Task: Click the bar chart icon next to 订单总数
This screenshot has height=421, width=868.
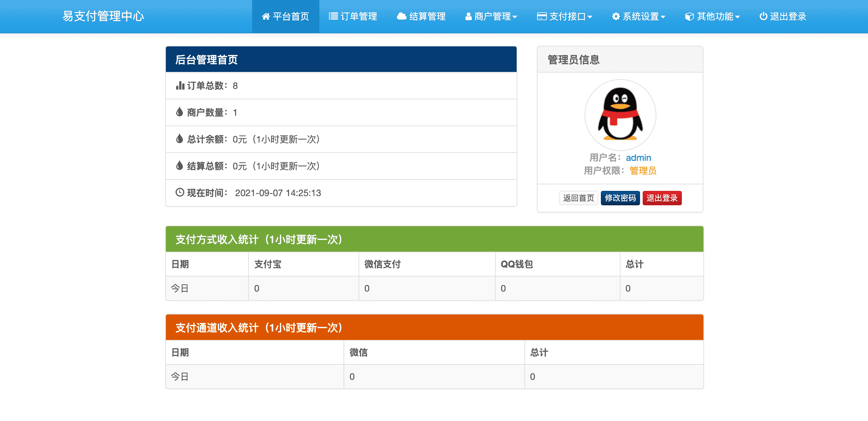Action: click(180, 85)
